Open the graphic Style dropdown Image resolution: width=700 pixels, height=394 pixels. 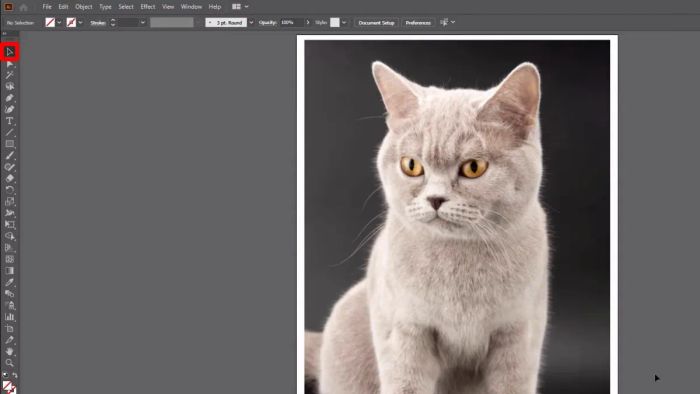click(x=344, y=22)
